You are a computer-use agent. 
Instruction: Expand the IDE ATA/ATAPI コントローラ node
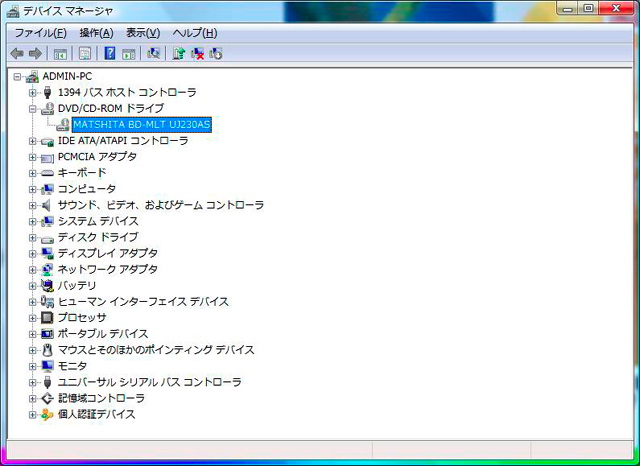[x=32, y=141]
